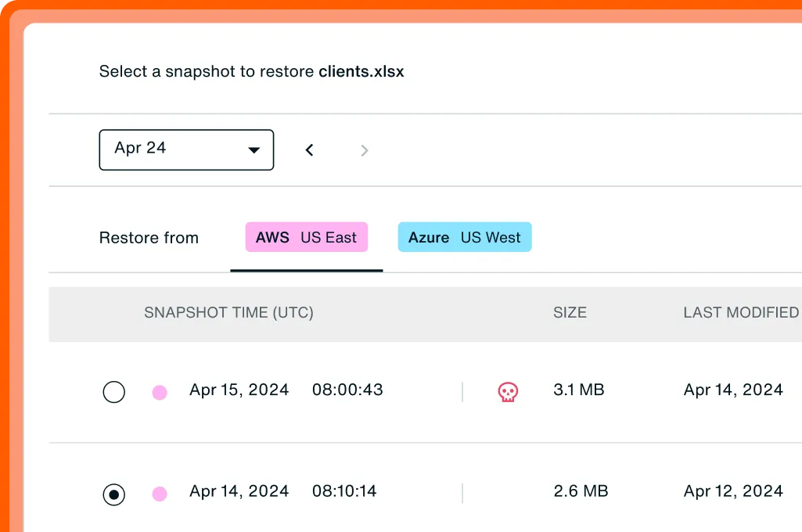Viewport: 802px width, 532px height.
Task: Select the Apr 14, 2024 snapshot radio button
Action: 113,494
